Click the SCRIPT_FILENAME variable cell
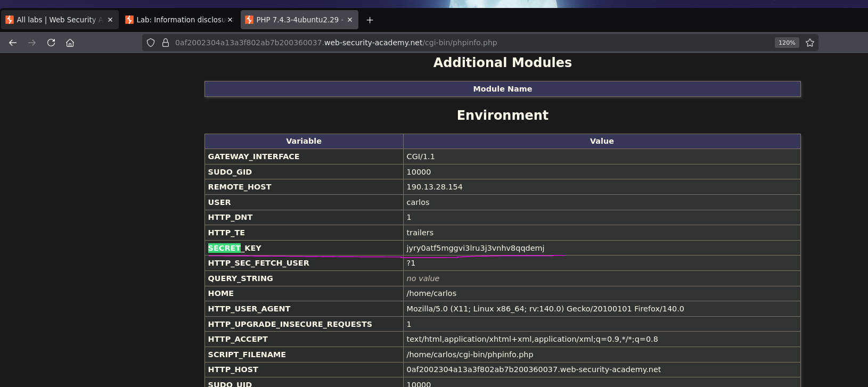 (304, 355)
